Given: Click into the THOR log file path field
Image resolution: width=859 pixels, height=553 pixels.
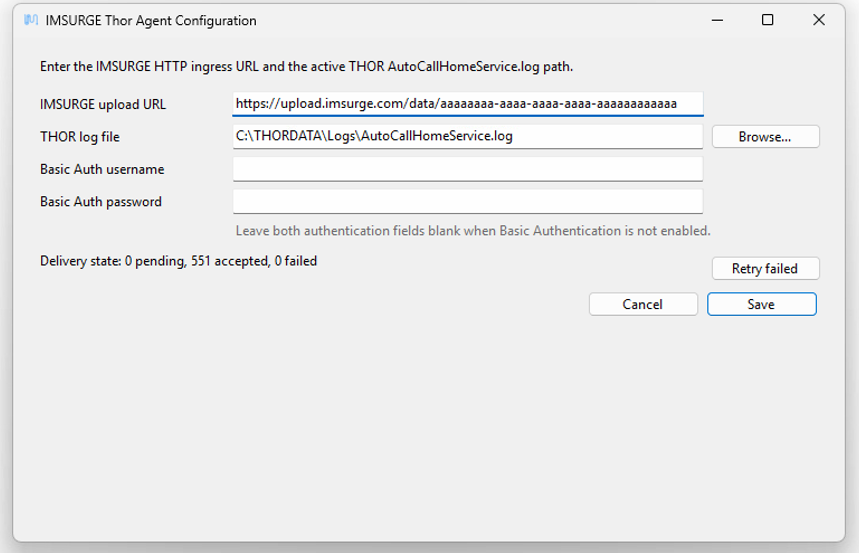Looking at the screenshot, I should pos(468,136).
